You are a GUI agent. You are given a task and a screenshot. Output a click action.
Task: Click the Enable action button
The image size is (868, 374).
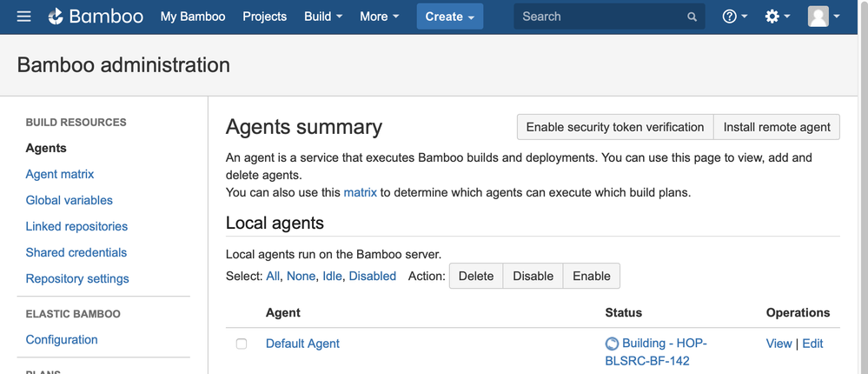coord(592,276)
